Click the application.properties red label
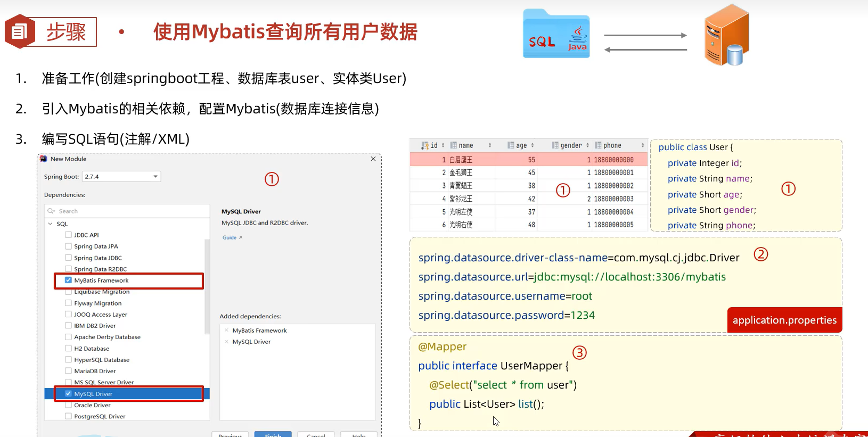Viewport: 868px width, 437px height. pos(784,320)
